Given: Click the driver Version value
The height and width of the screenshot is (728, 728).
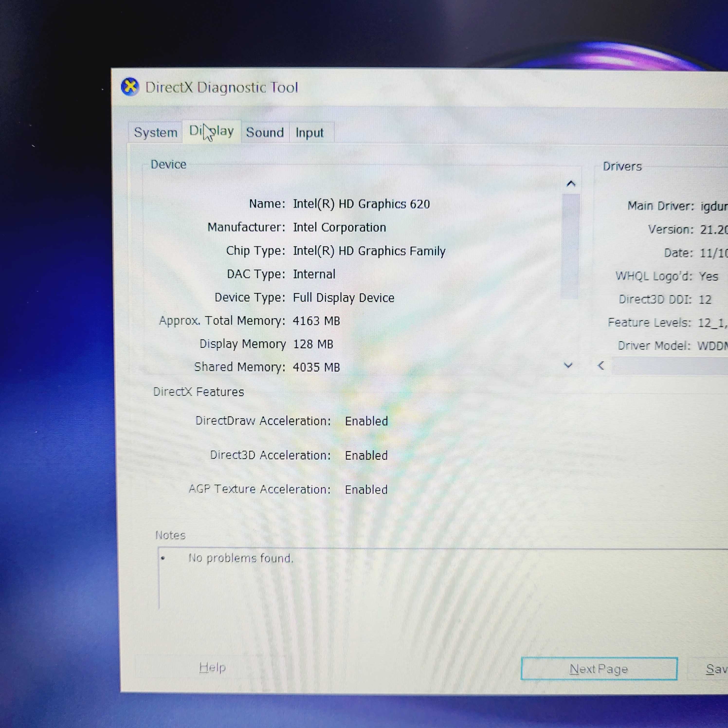Looking at the screenshot, I should [714, 229].
